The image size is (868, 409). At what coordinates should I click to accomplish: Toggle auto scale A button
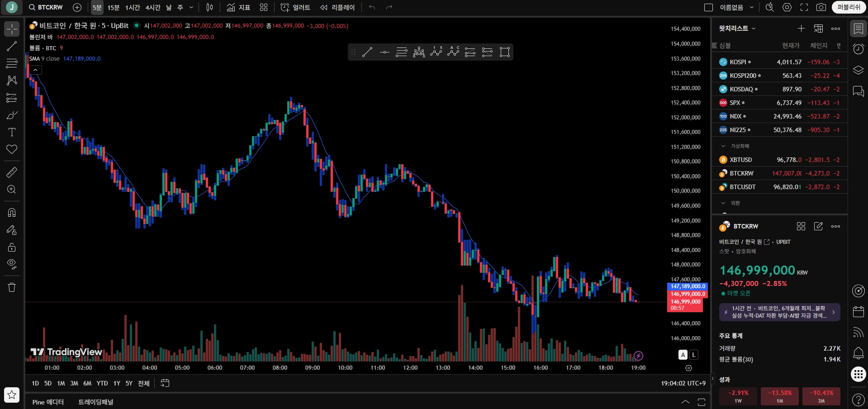click(683, 355)
